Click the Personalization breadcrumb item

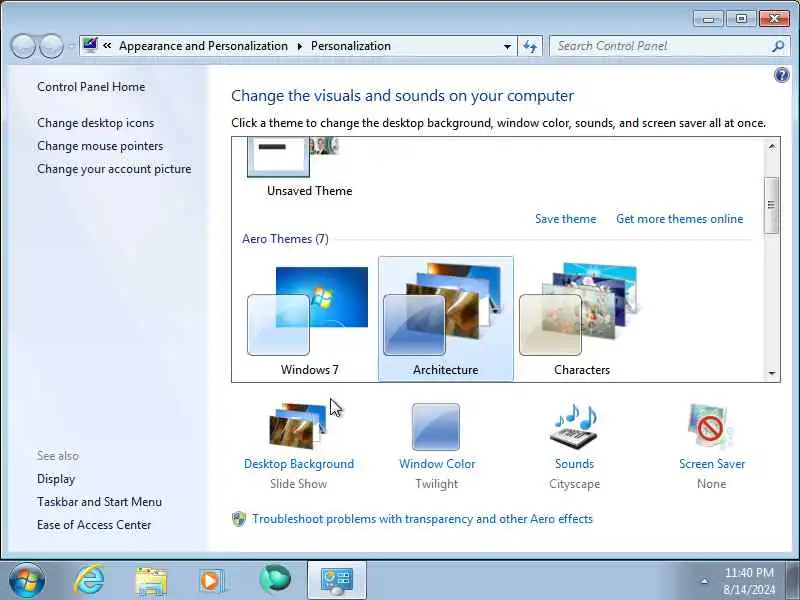tap(351, 46)
